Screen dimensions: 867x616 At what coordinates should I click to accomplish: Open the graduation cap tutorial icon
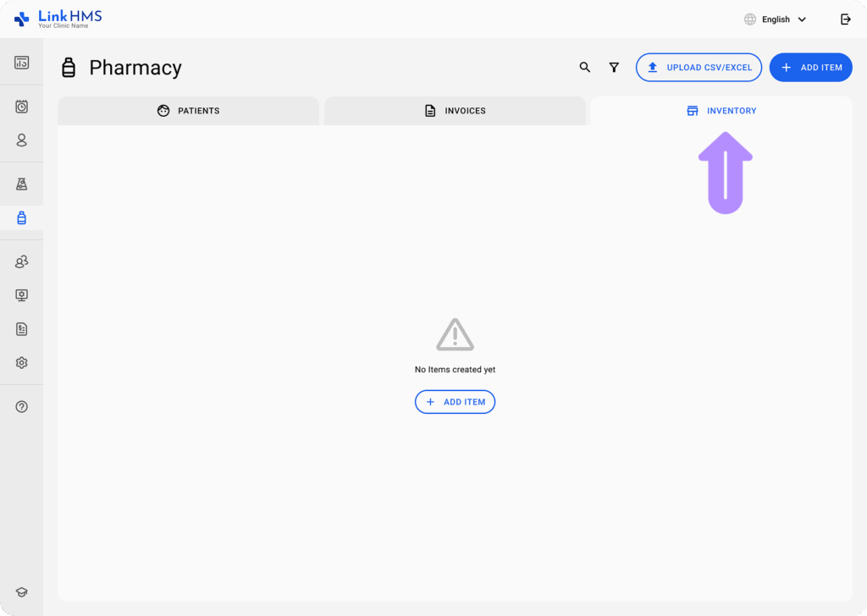(x=21, y=592)
